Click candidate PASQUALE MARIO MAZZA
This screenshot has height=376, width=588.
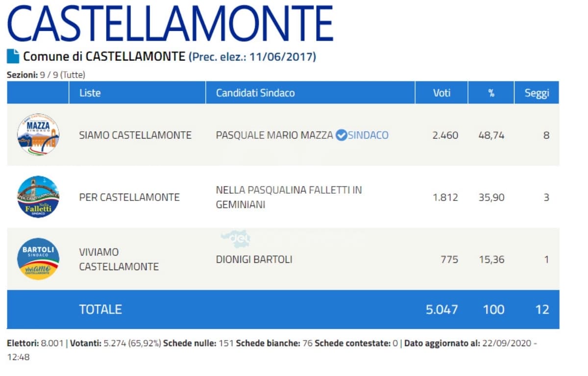click(x=274, y=135)
